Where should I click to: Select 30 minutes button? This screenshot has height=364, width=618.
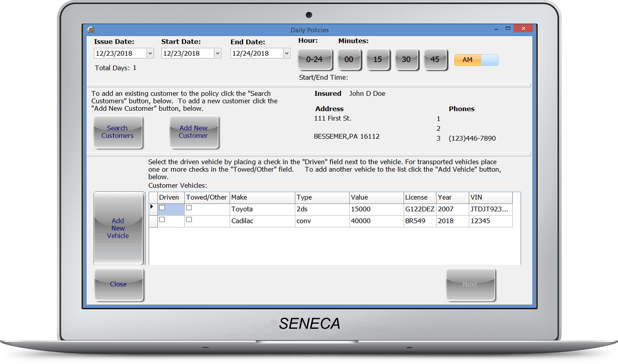coord(406,59)
